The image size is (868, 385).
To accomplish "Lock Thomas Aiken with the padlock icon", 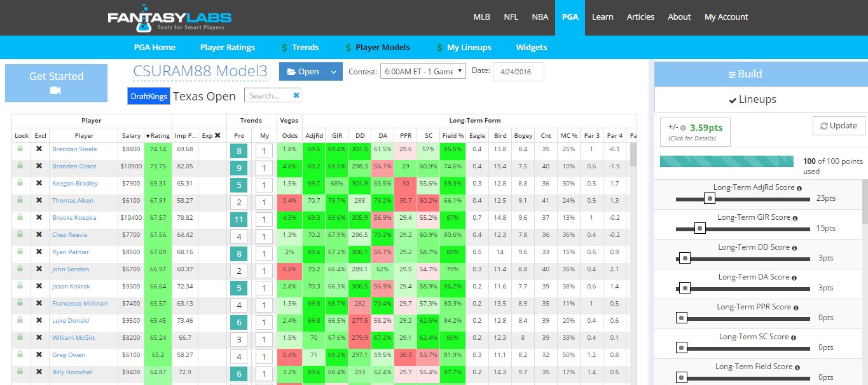I will pyautogui.click(x=20, y=200).
